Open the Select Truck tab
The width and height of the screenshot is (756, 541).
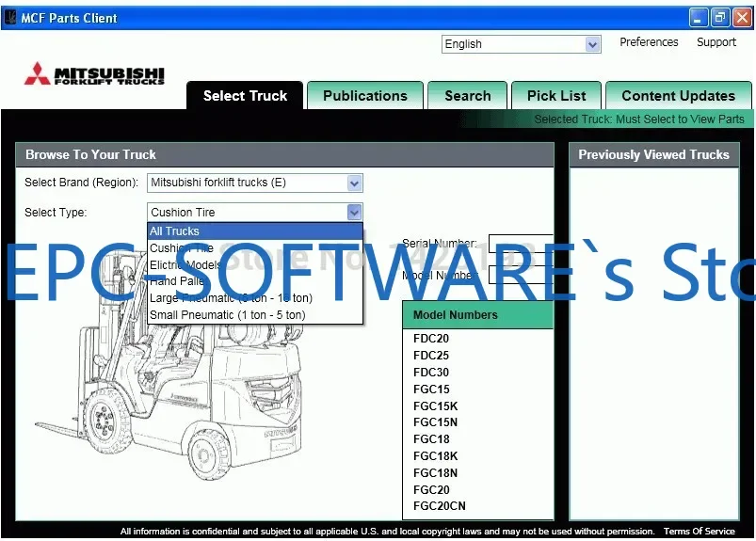pos(245,95)
